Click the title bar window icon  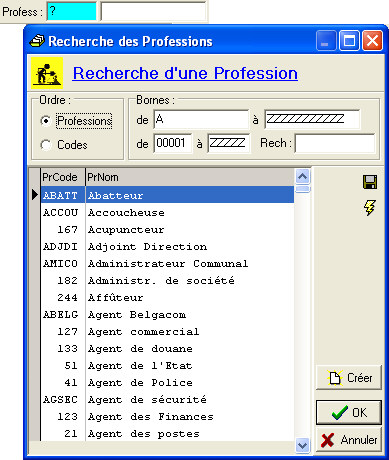(x=37, y=41)
